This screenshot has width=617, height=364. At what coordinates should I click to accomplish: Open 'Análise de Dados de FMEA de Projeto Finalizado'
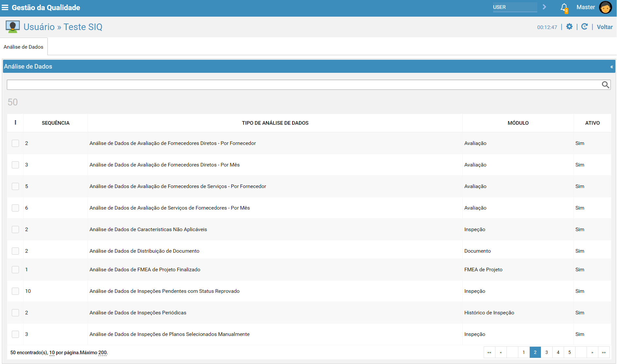145,270
